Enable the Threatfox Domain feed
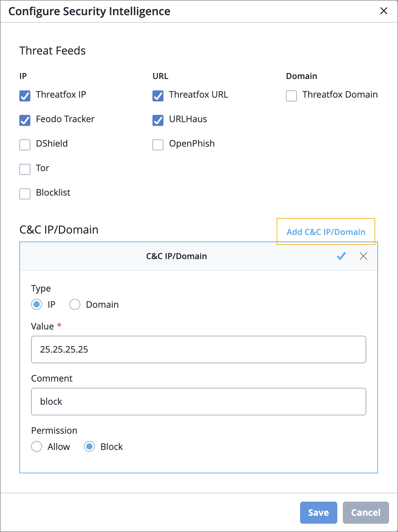This screenshot has width=398, height=532. [291, 96]
